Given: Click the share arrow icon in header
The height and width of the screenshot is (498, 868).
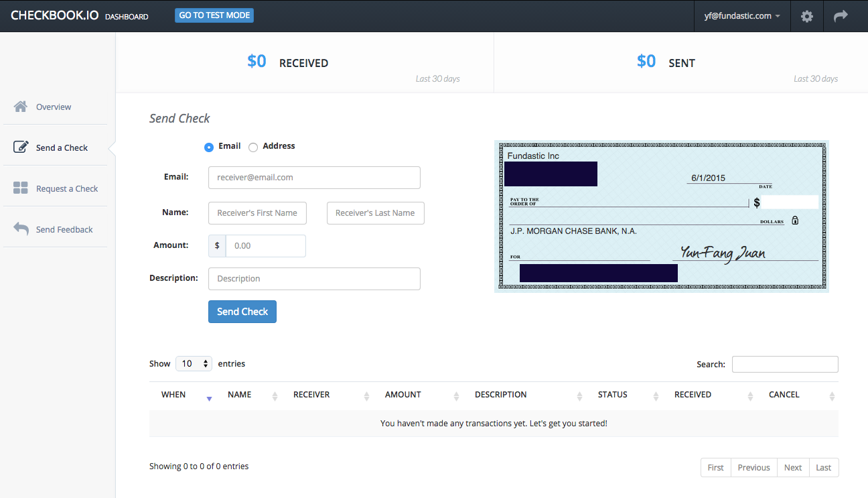Looking at the screenshot, I should (x=841, y=16).
